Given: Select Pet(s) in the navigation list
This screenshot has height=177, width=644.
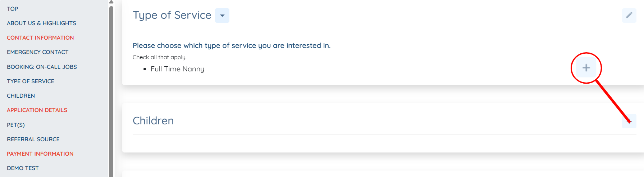Looking at the screenshot, I should tap(16, 125).
